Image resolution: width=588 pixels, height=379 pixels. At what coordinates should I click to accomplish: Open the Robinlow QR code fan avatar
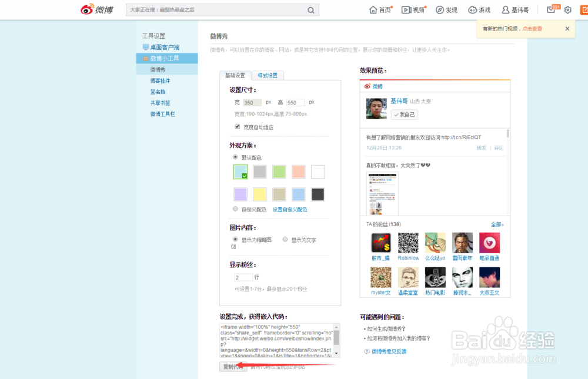point(408,243)
